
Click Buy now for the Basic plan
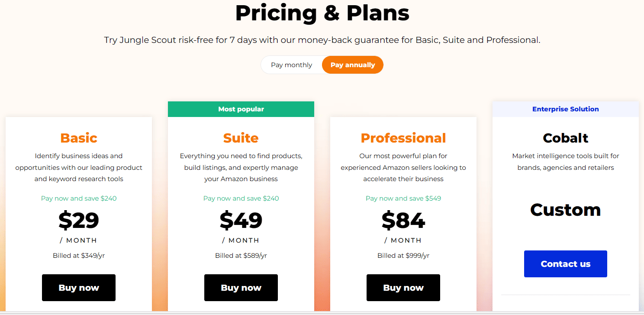point(79,288)
